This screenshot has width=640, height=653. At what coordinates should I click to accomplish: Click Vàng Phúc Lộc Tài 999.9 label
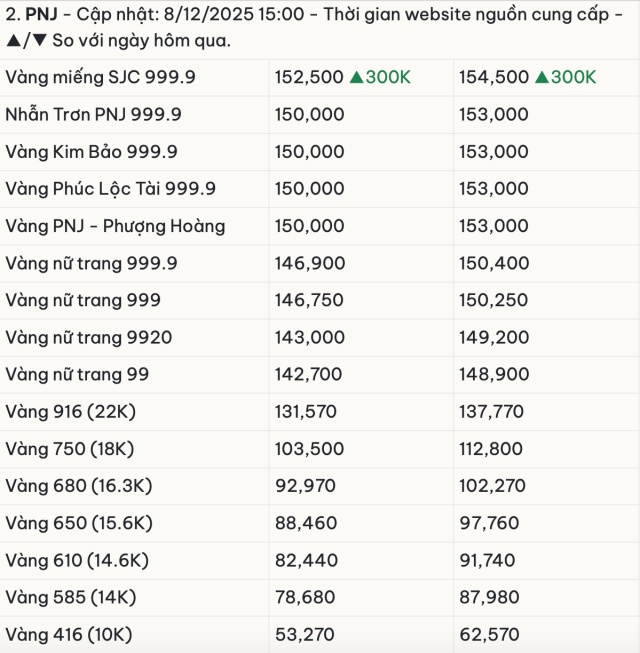[x=110, y=188]
